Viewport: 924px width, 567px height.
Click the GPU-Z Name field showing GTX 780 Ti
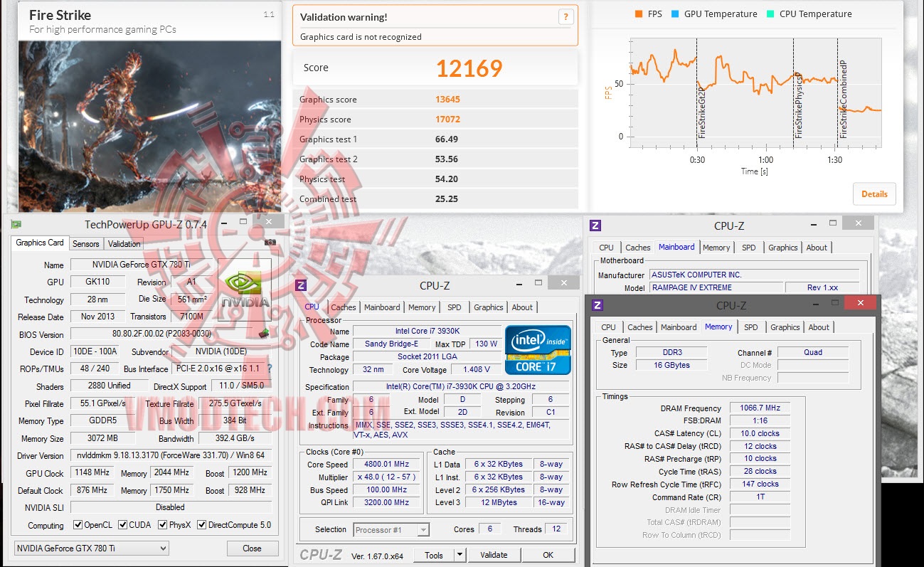click(x=141, y=265)
